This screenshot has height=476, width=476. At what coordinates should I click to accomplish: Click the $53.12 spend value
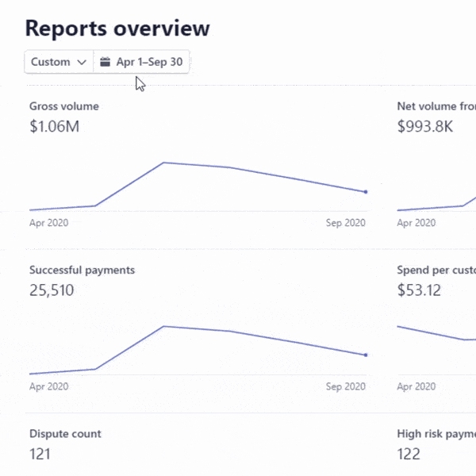point(419,290)
